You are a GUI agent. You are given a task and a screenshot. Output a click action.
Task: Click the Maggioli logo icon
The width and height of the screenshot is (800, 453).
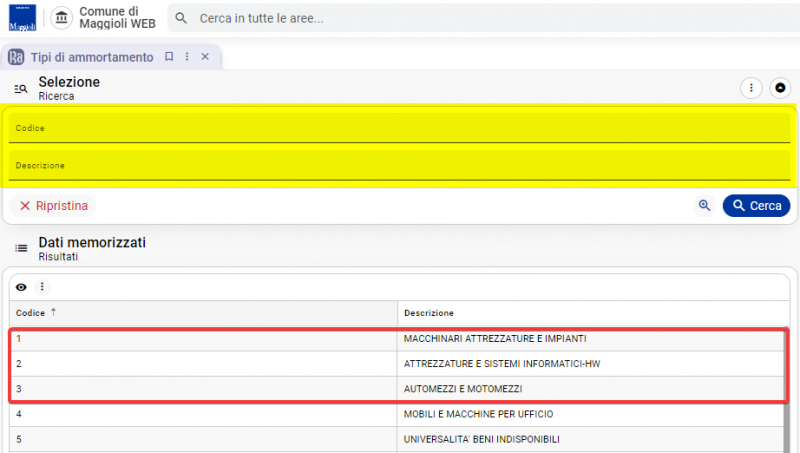(22, 18)
